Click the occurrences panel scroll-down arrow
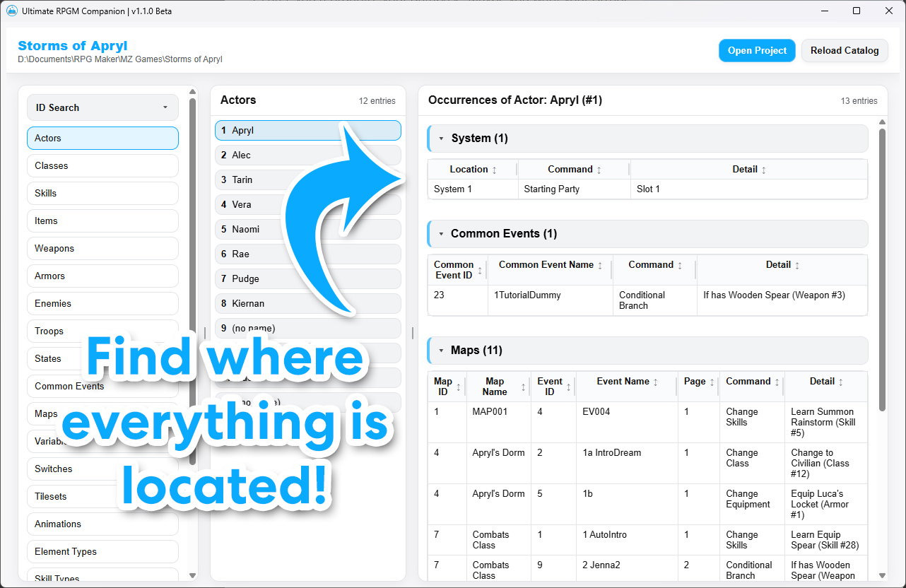The height and width of the screenshot is (588, 906). click(882, 575)
